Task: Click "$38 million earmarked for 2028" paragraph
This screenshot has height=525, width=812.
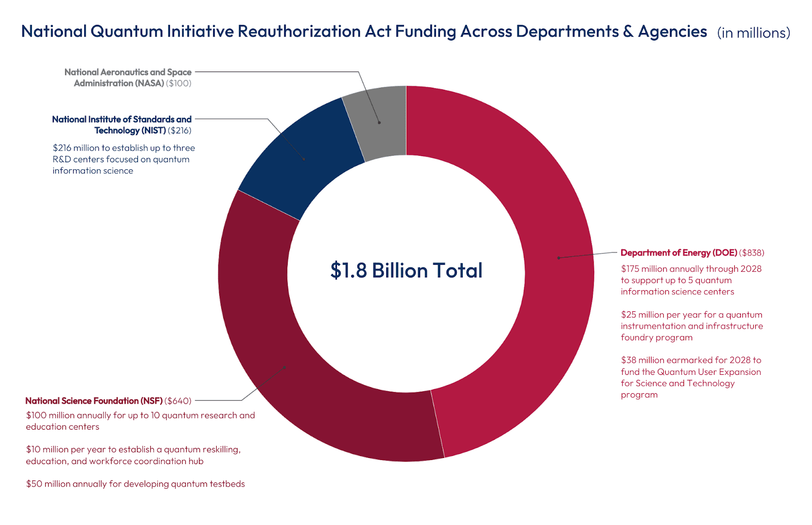Action: coord(691,377)
